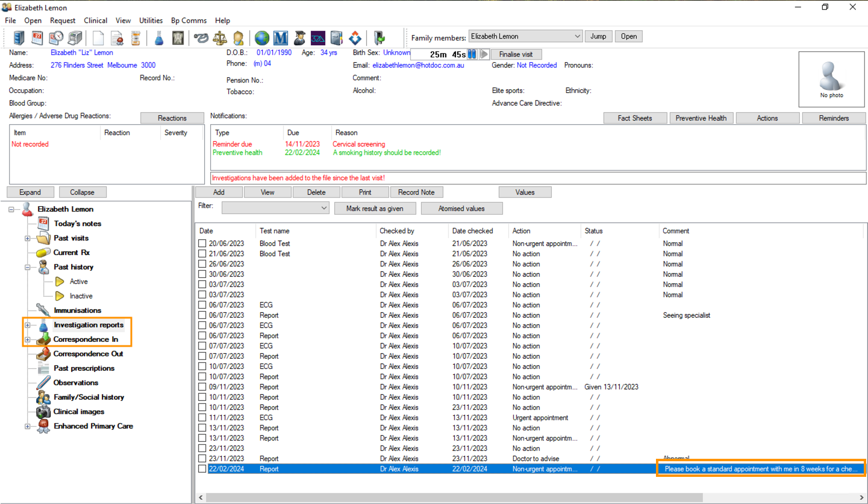The width and height of the screenshot is (868, 504).
Task: Expand the Investigation reports node
Action: tap(27, 325)
